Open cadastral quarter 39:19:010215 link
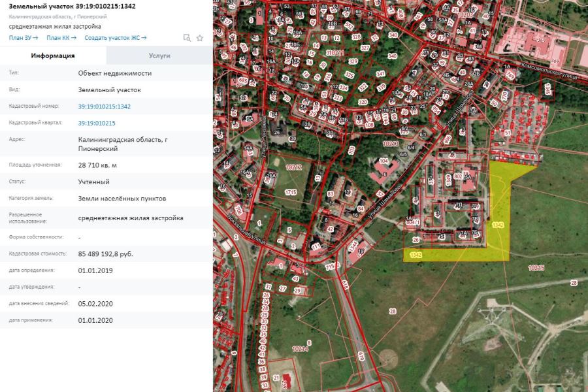Viewport: 588px width, 392px height. click(x=96, y=123)
